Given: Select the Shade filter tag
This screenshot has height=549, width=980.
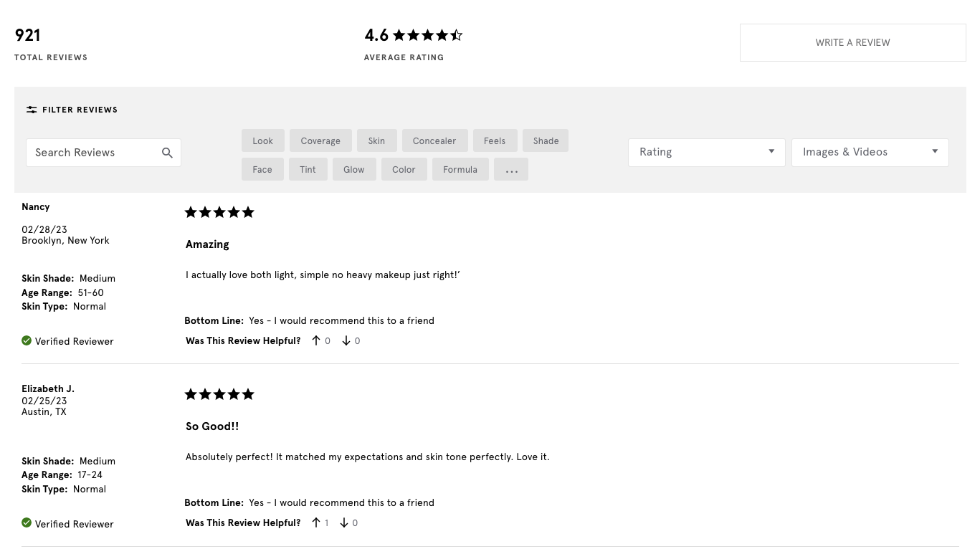Looking at the screenshot, I should click(x=546, y=141).
